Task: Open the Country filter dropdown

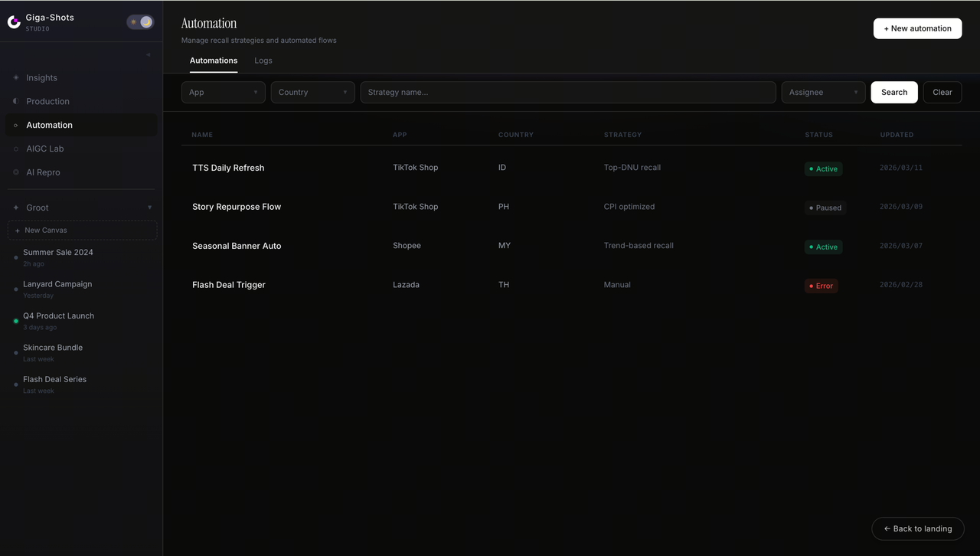Action: click(313, 92)
